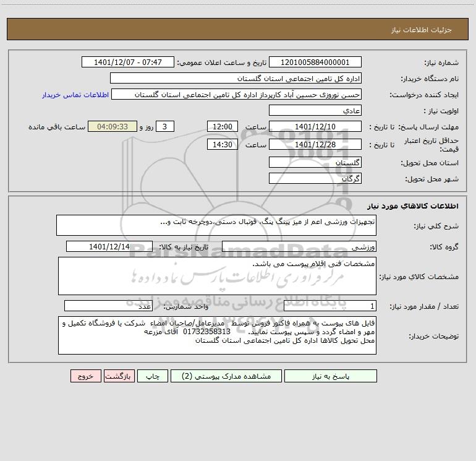Click the countdown timer 04:09:33

(x=113, y=126)
